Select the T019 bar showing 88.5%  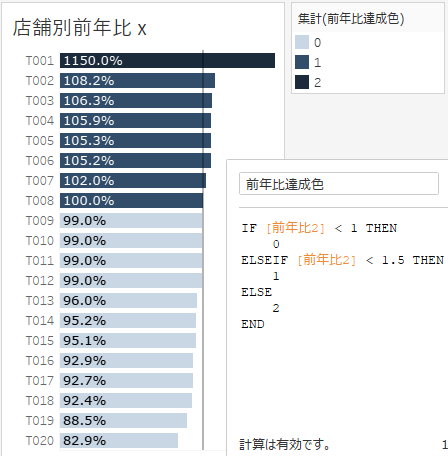point(123,421)
